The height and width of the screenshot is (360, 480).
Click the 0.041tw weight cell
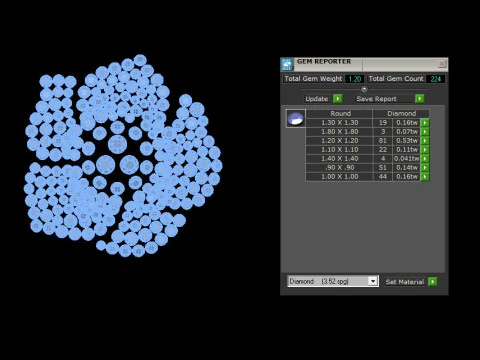pos(407,159)
